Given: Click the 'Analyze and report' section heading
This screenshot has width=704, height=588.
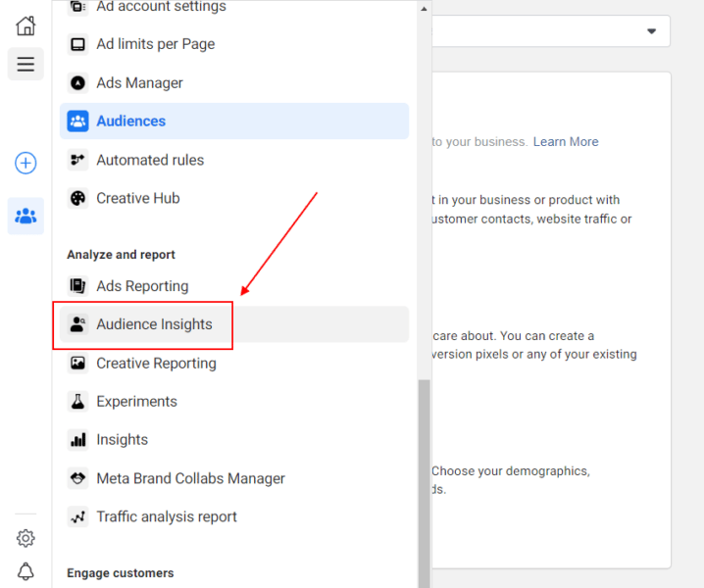Looking at the screenshot, I should point(122,255).
